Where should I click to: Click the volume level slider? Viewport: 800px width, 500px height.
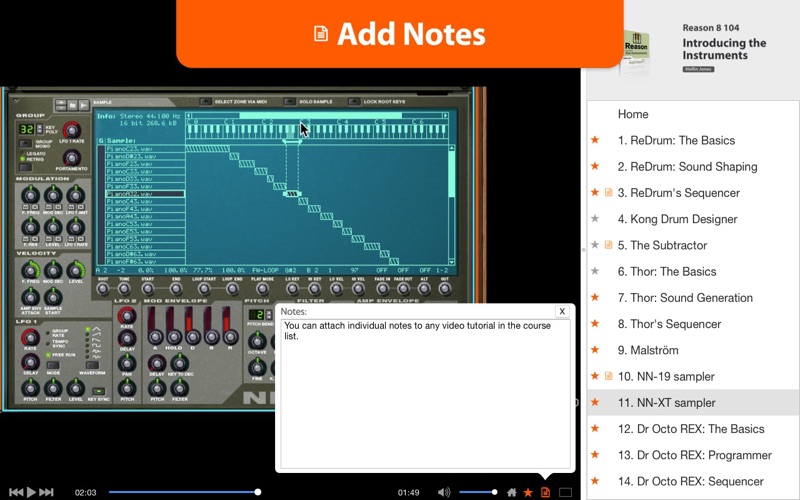tap(478, 492)
